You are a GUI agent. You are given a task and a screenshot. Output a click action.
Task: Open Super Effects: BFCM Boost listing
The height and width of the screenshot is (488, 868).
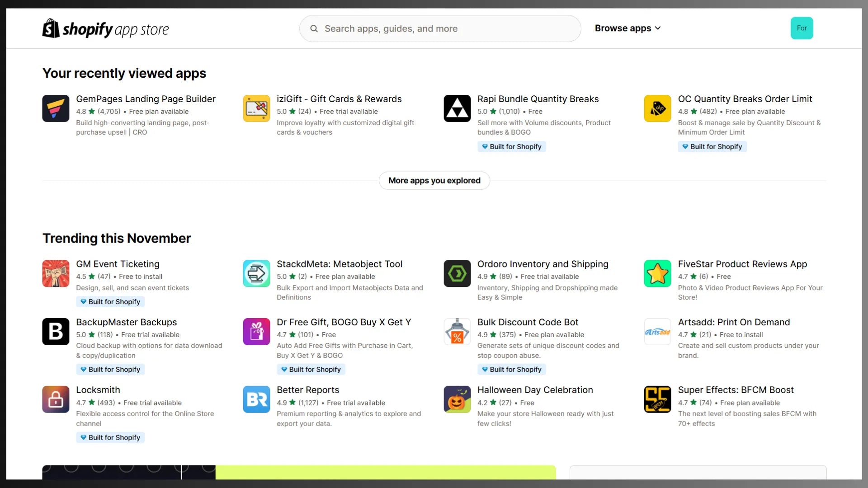736,390
